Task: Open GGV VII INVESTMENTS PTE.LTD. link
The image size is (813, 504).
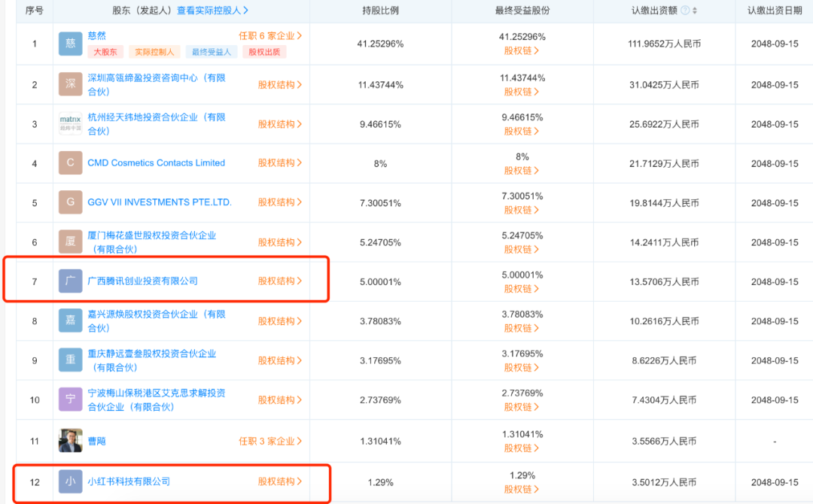Action: pyautogui.click(x=159, y=202)
